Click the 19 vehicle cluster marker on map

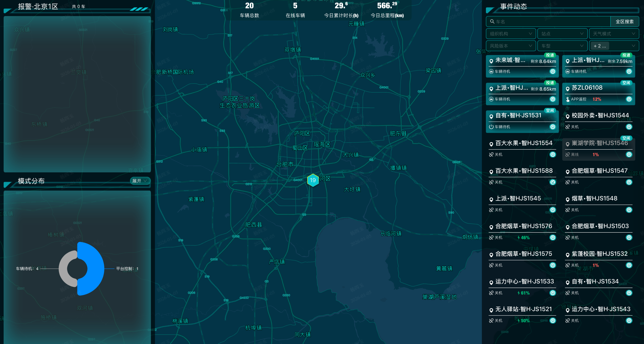click(313, 180)
